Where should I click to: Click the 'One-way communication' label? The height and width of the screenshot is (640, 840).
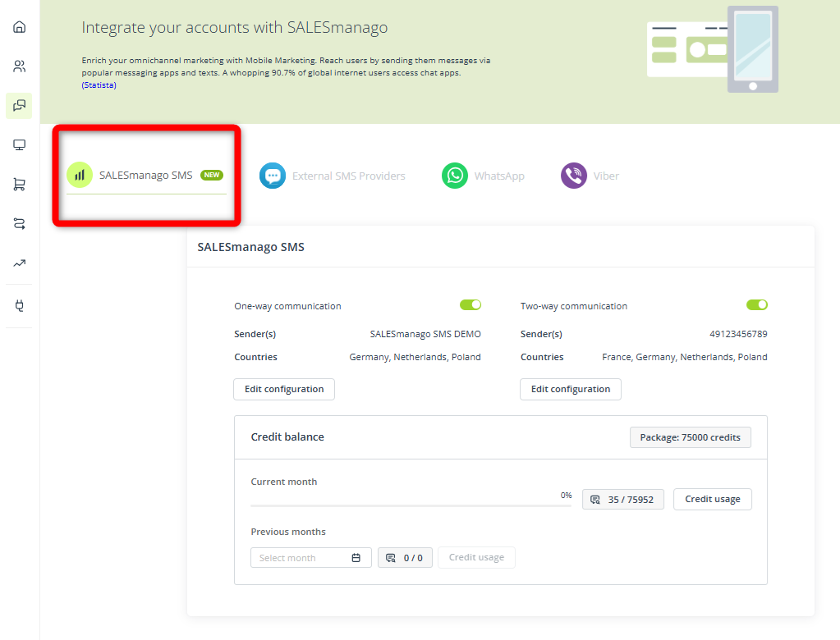coord(287,306)
